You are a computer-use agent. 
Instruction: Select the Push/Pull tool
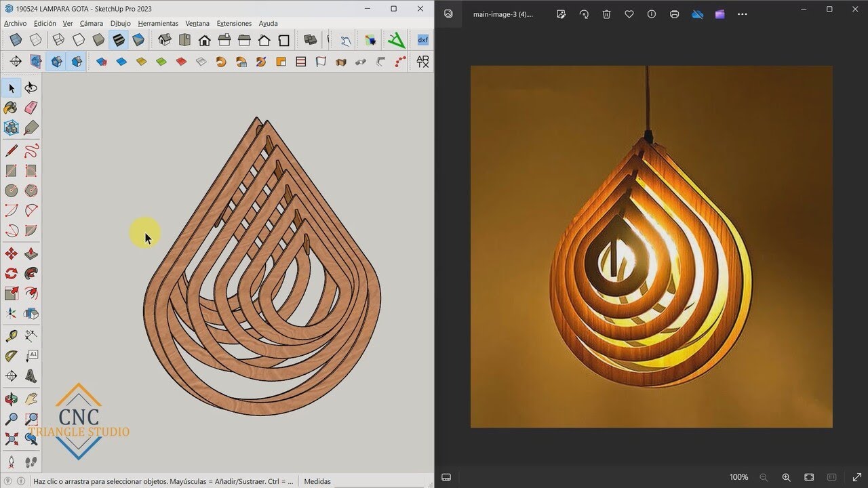click(x=31, y=253)
